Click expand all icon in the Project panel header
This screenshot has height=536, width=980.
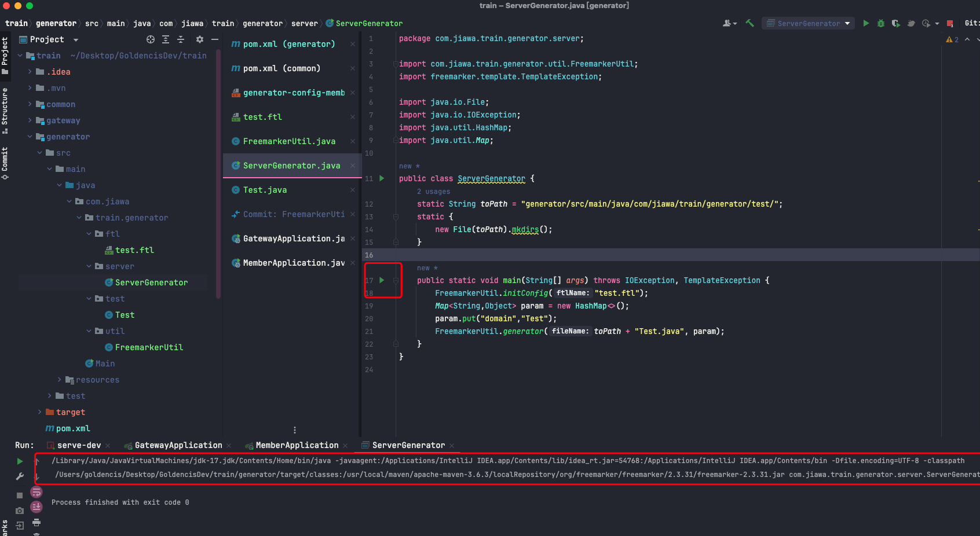coord(166,39)
